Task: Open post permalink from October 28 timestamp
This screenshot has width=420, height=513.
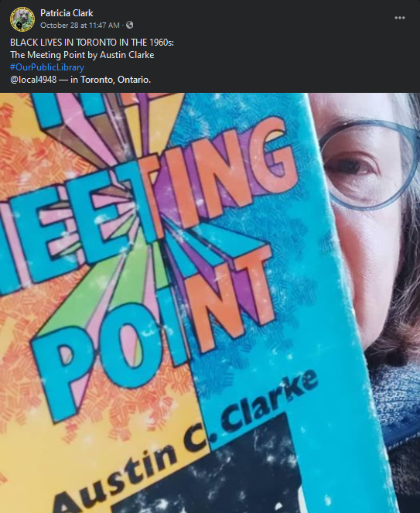Action: coord(80,26)
